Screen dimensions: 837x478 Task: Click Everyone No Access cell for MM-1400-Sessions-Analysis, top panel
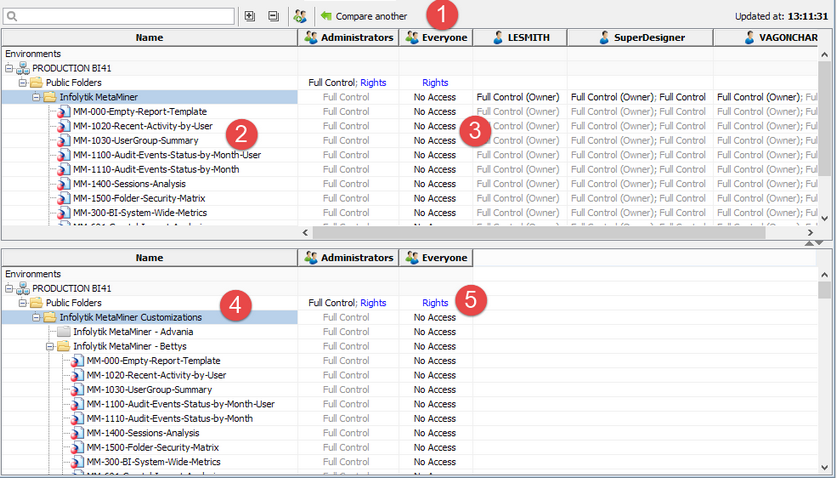(x=435, y=184)
